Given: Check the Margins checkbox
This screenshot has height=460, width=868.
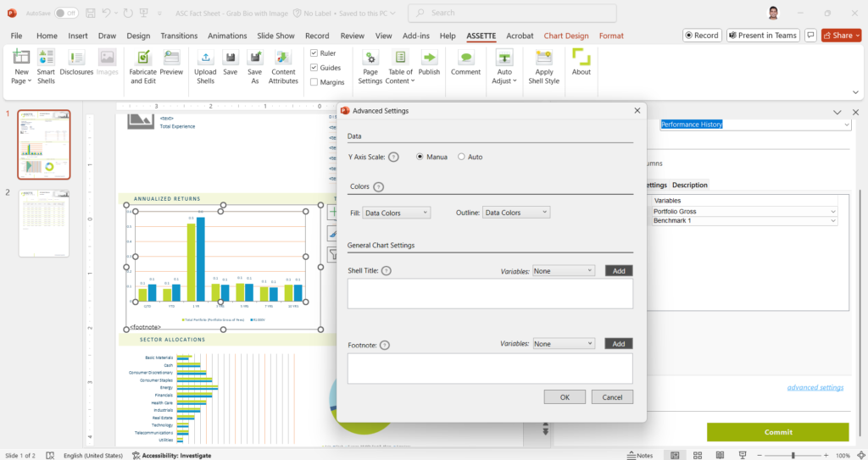Looking at the screenshot, I should coord(314,82).
